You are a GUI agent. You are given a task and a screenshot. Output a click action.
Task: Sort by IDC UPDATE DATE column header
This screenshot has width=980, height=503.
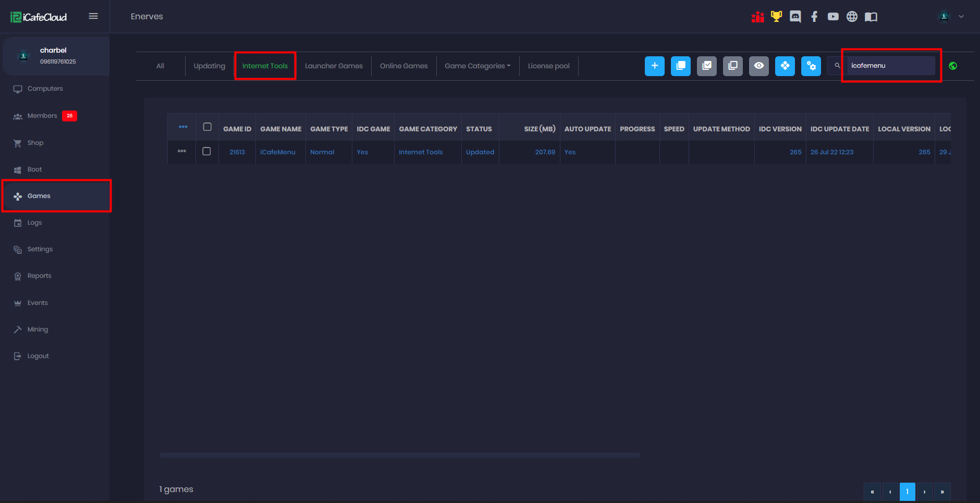pos(840,129)
